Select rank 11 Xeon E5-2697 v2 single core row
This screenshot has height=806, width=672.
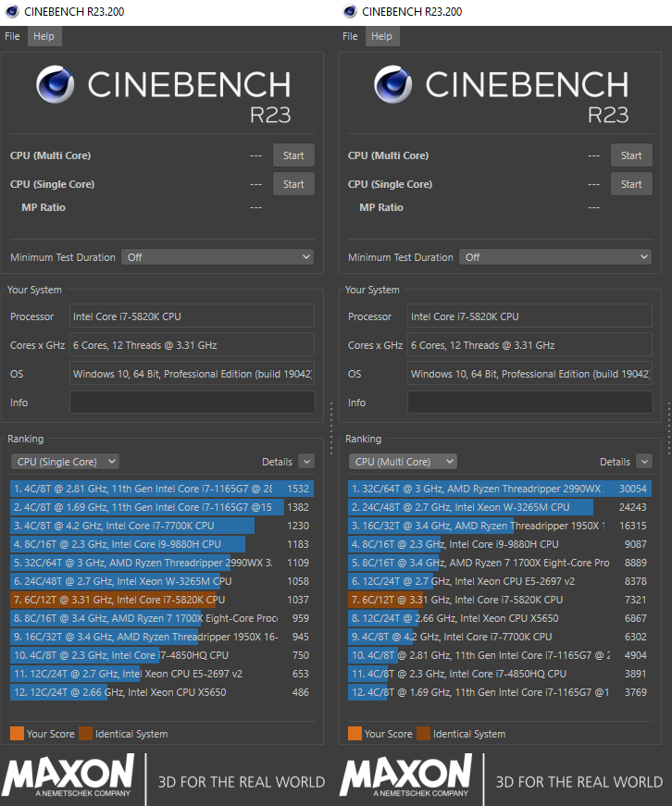tap(162, 674)
